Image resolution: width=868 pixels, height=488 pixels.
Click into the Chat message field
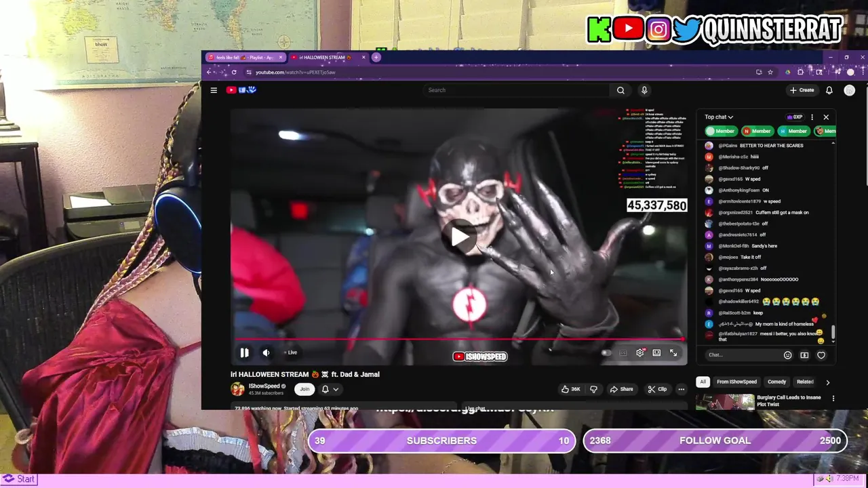[x=743, y=355]
